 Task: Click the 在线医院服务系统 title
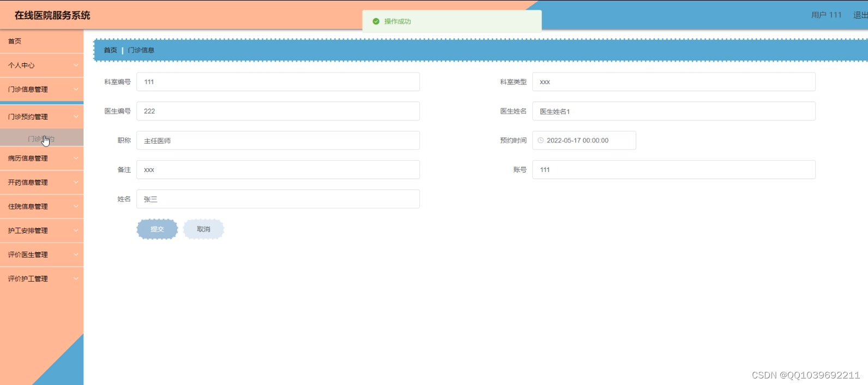point(52,15)
